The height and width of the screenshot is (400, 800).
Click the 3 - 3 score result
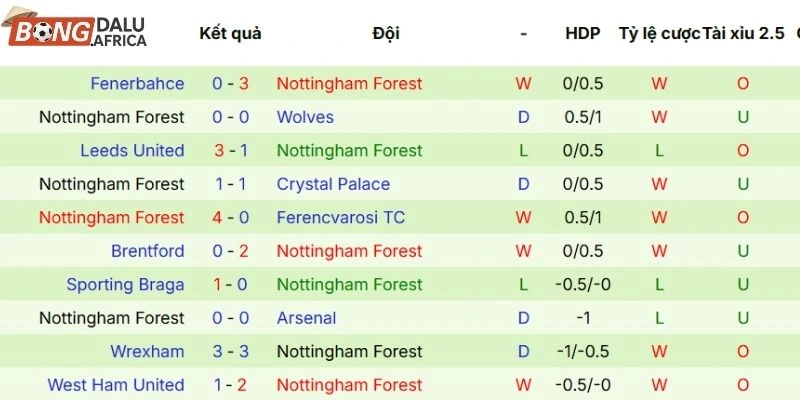[x=230, y=352]
